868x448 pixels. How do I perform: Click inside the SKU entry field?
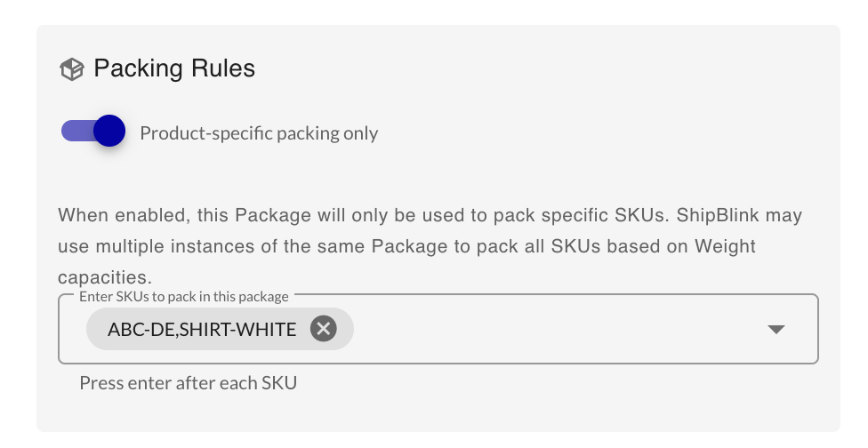click(551, 330)
